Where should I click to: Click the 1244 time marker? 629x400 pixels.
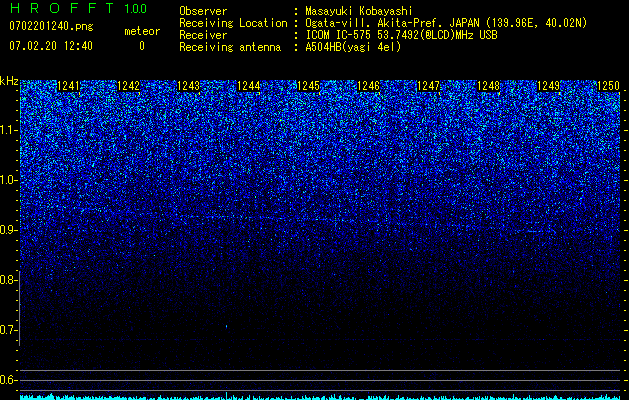point(249,86)
